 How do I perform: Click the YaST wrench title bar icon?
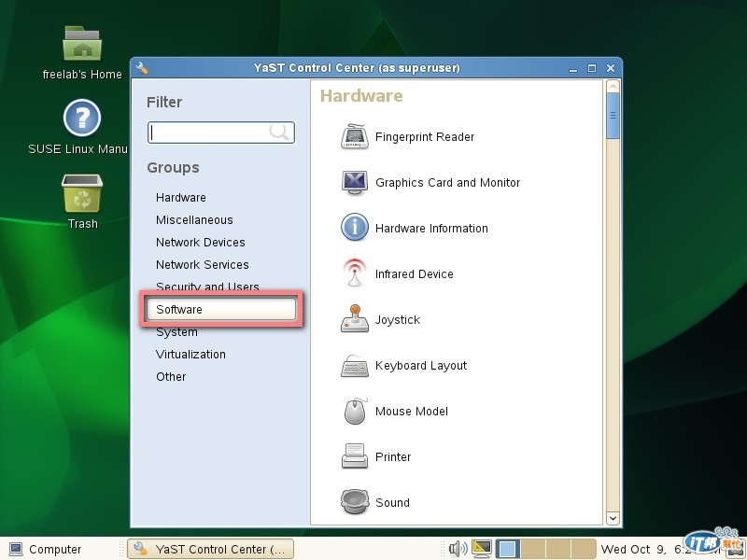[142, 67]
